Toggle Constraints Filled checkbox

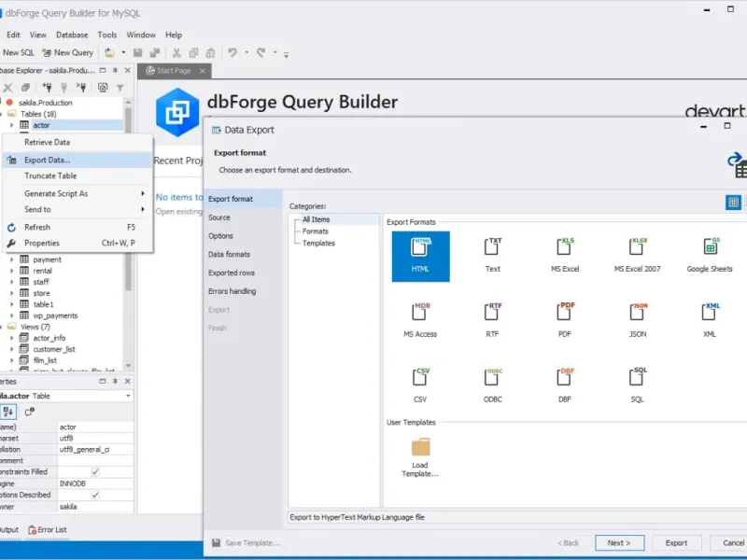[95, 472]
